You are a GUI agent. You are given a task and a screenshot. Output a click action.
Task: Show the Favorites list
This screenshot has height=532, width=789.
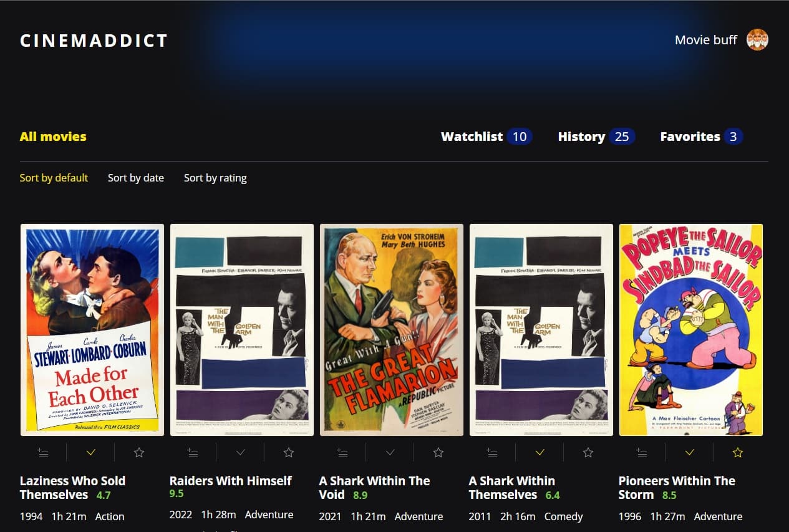(701, 137)
